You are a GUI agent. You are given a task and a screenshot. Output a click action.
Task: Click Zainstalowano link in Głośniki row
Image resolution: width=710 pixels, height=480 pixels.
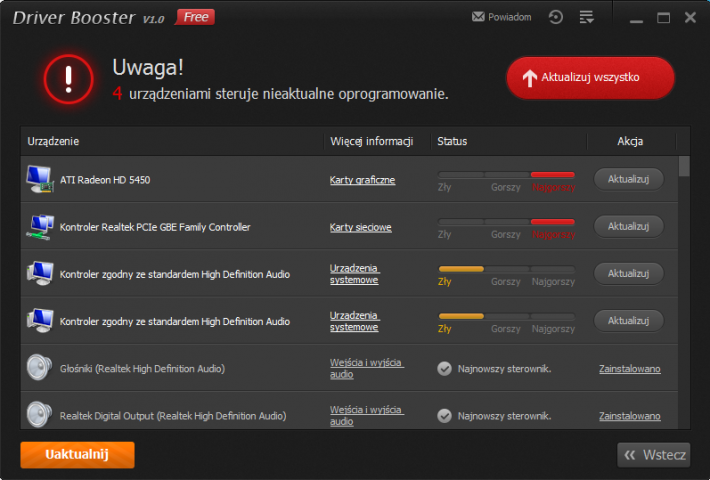click(629, 369)
